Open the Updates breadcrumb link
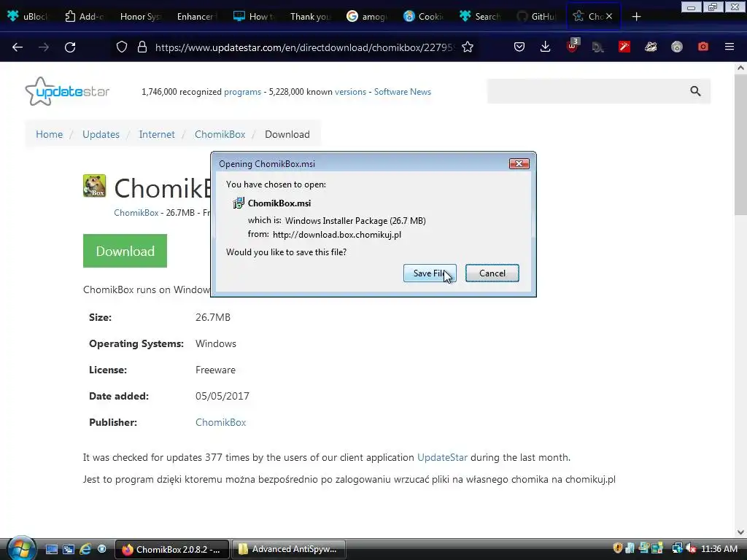This screenshot has width=747, height=560. 101,134
